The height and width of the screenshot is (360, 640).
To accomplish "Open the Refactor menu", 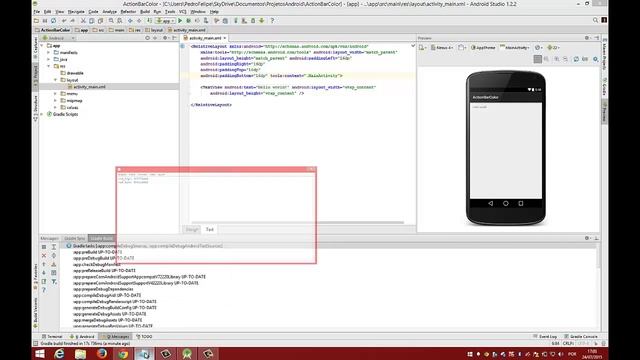I will [x=128, y=12].
